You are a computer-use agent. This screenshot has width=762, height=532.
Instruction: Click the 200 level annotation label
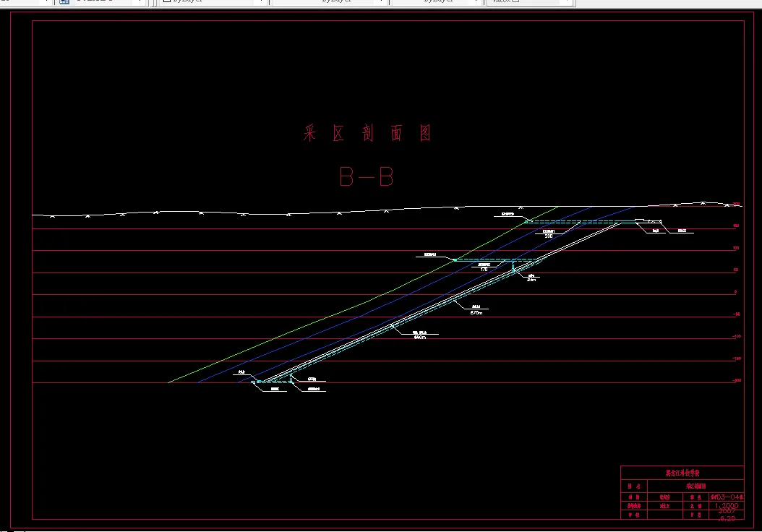pos(549,236)
